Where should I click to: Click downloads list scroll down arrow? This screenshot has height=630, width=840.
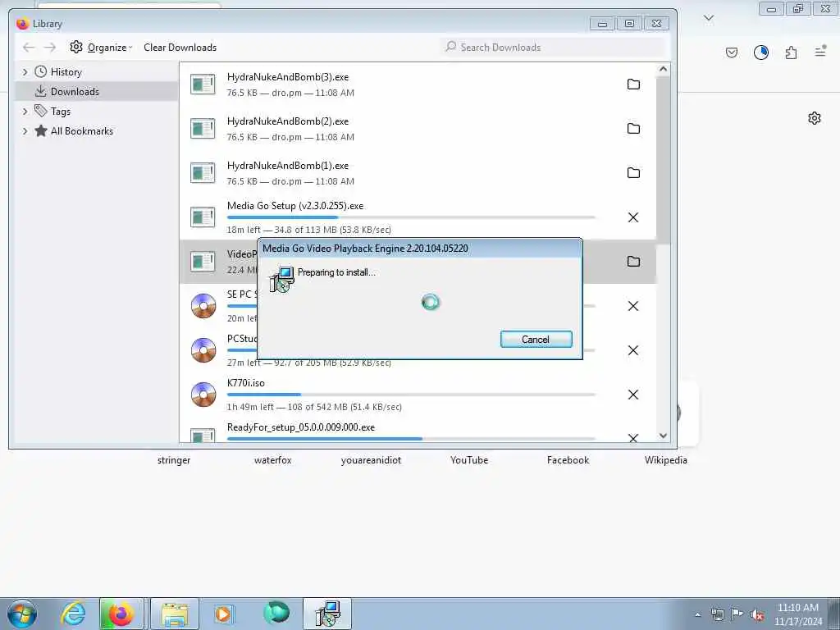click(x=663, y=436)
